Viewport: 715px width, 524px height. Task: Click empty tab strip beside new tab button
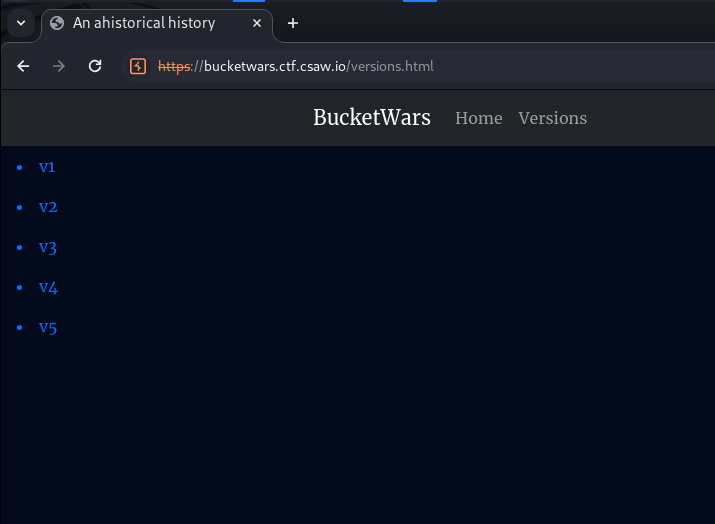click(500, 23)
